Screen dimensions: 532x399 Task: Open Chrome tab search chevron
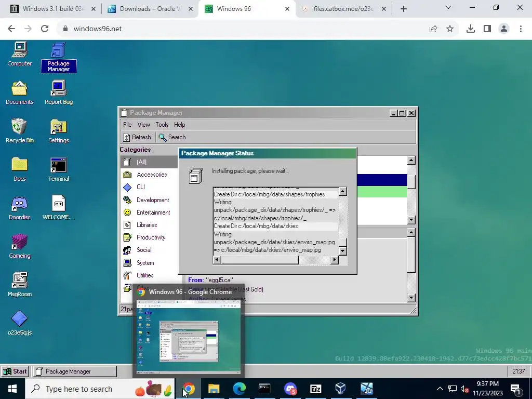coord(448,7)
